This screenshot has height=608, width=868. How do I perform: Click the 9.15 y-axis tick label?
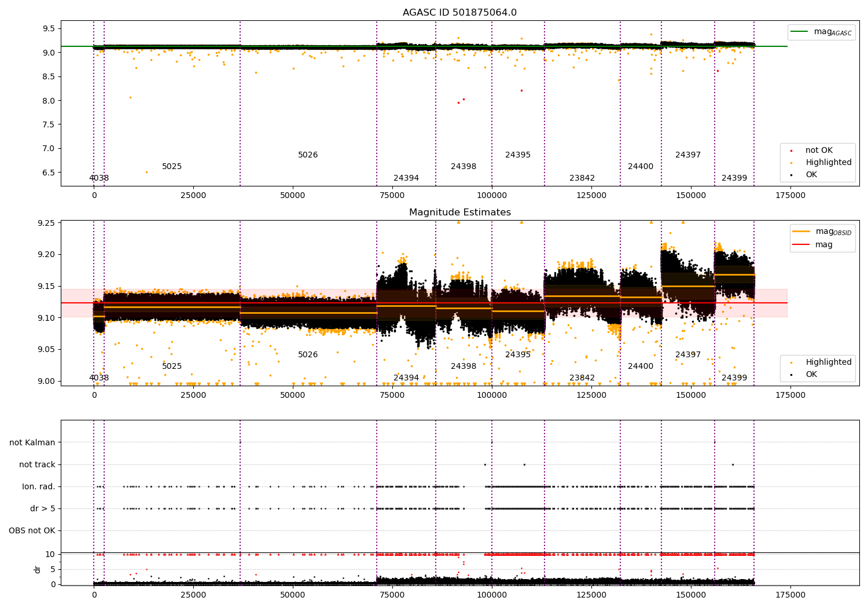point(46,287)
